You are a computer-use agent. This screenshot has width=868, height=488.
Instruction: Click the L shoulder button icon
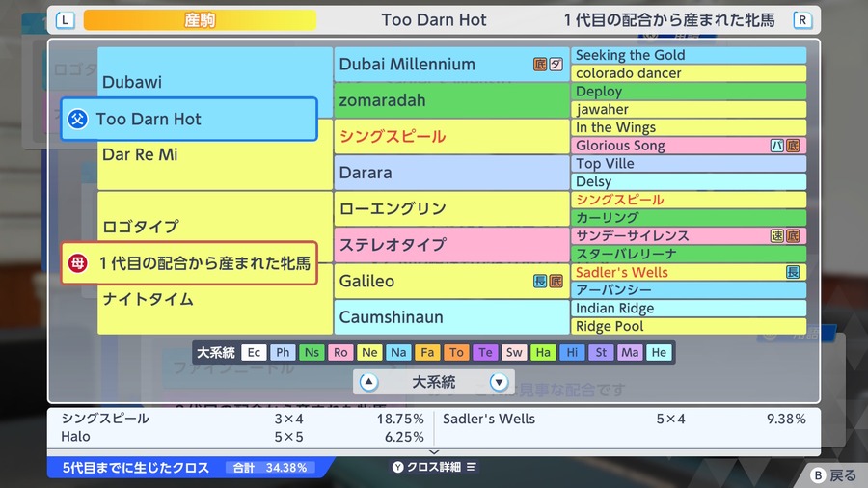tap(65, 20)
